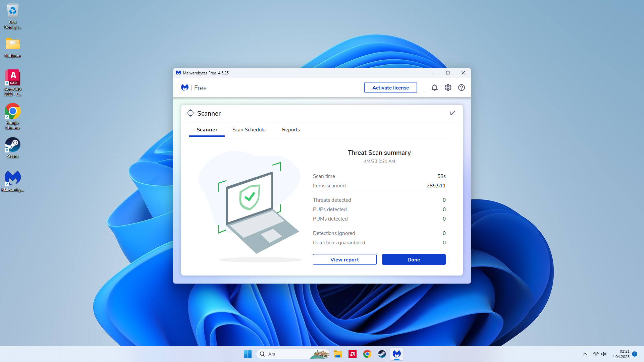Viewport: 644px width, 362px height.
Task: Click the Activate license button
Action: [x=390, y=87]
